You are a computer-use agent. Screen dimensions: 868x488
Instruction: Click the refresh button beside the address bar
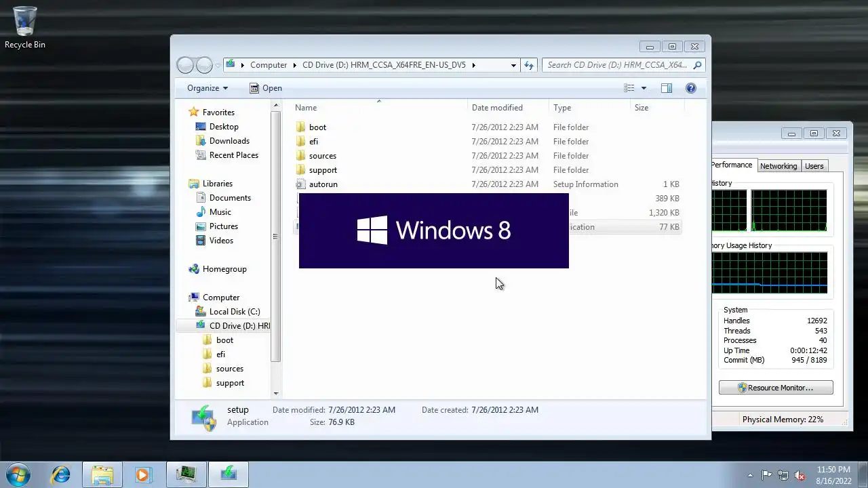[x=529, y=65]
